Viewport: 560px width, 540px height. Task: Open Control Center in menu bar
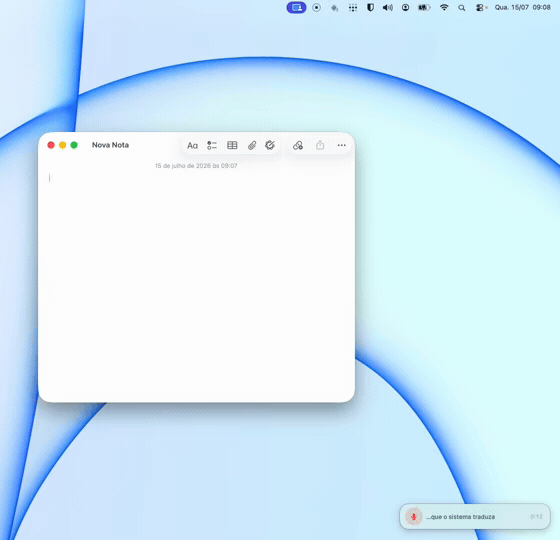point(481,8)
